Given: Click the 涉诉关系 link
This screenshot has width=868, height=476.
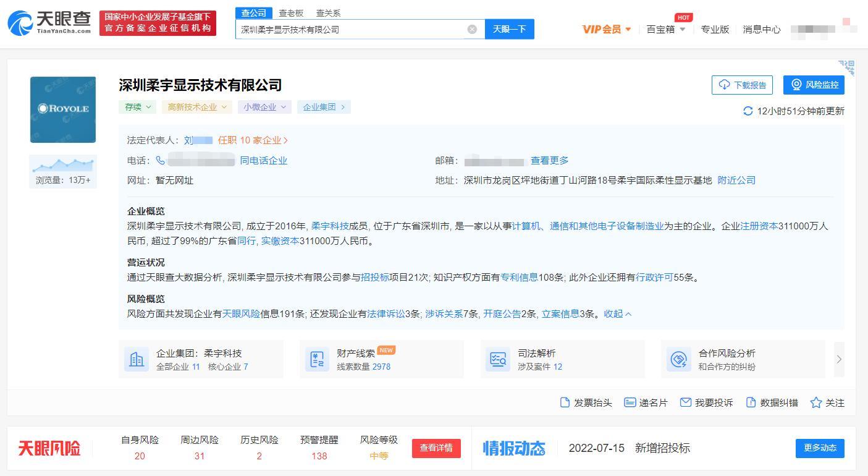Looking at the screenshot, I should [x=444, y=314].
